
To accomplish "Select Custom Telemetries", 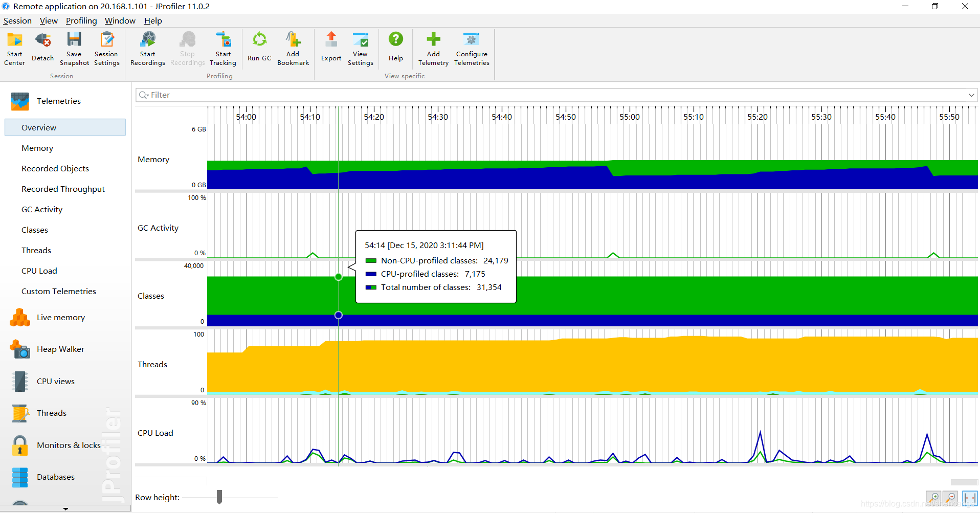I will 59,292.
